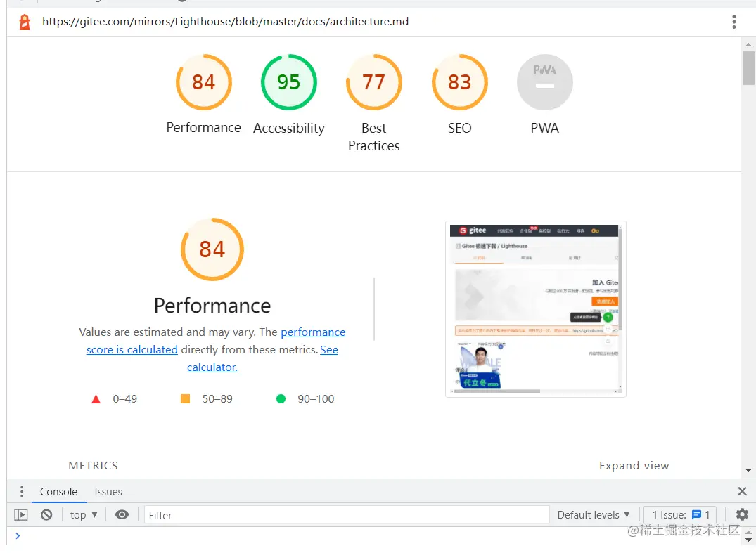Jump to the Best Practices score gauge 77
The height and width of the screenshot is (553, 756).
tap(374, 82)
